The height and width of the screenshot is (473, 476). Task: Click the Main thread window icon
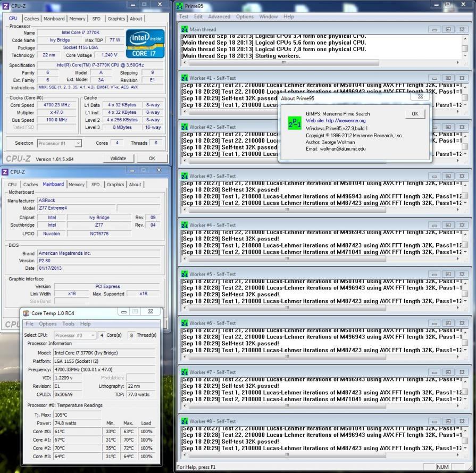click(184, 29)
